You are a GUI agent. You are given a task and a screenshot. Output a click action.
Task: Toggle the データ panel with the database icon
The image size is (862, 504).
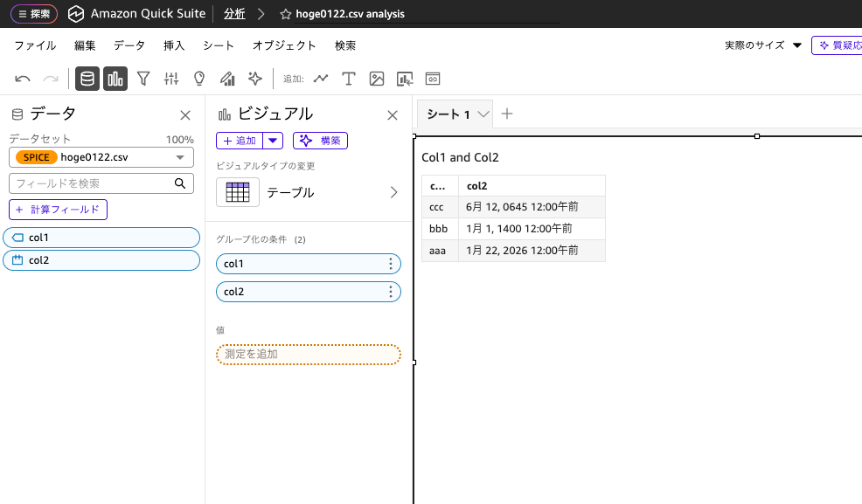(x=87, y=78)
